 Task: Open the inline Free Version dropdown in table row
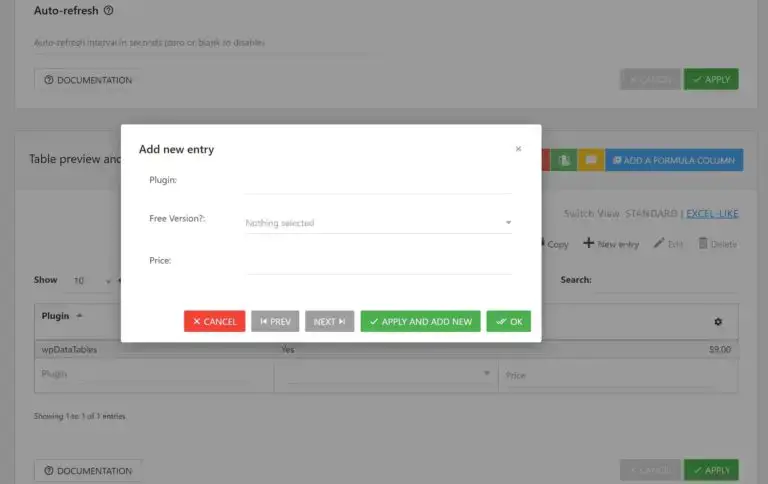pos(389,374)
